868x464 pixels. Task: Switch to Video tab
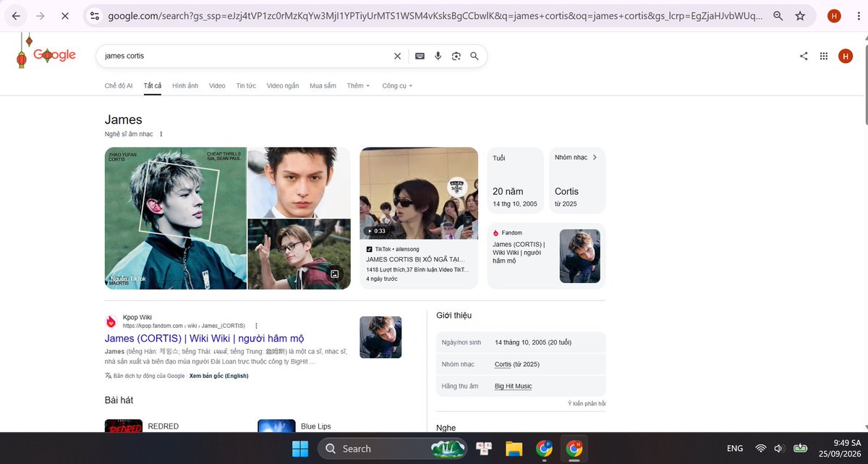click(217, 85)
